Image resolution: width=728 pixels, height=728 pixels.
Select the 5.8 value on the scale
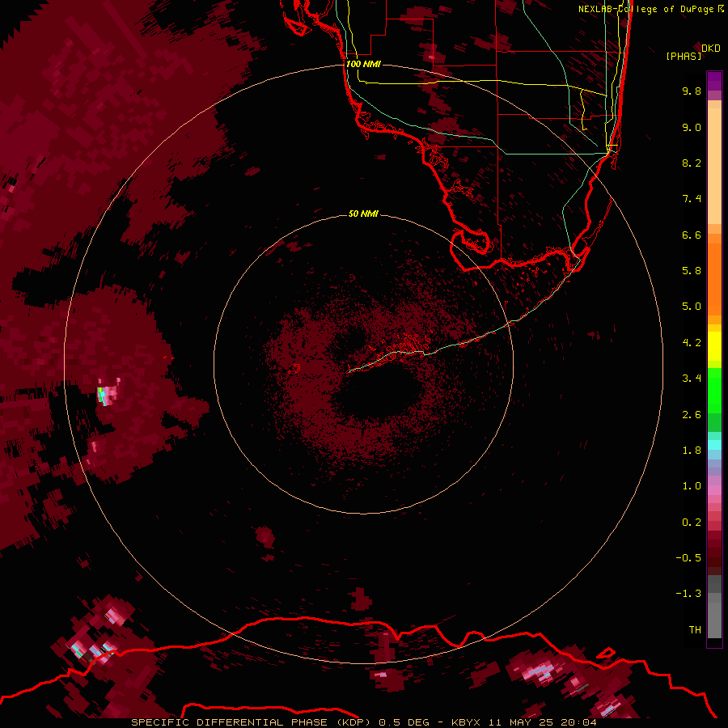pos(692,271)
